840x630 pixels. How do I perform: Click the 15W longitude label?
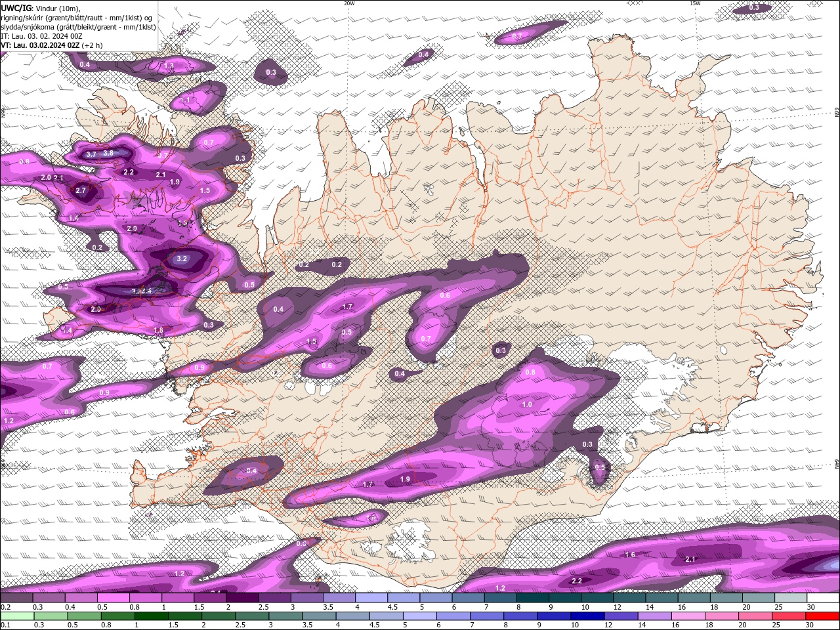pyautogui.click(x=695, y=3)
